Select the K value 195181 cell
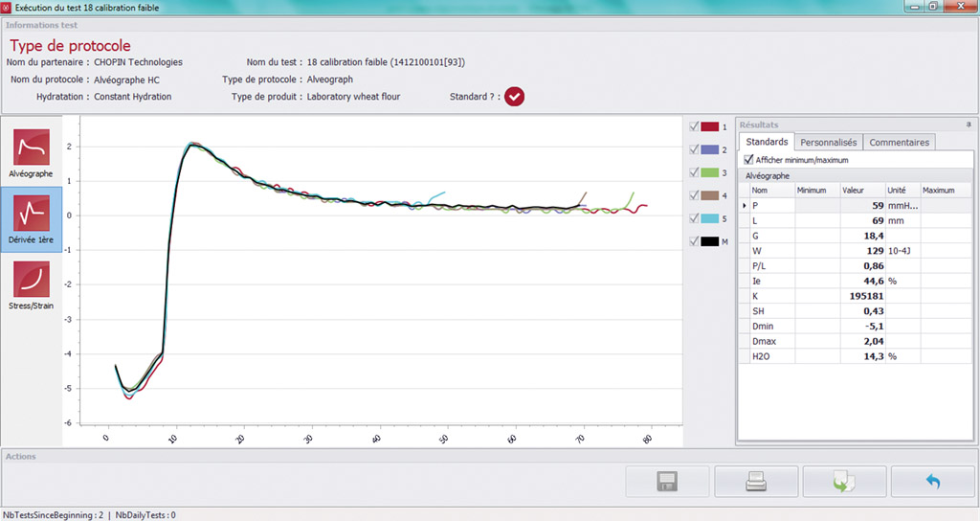Viewport: 980px width, 521px height. click(862, 296)
